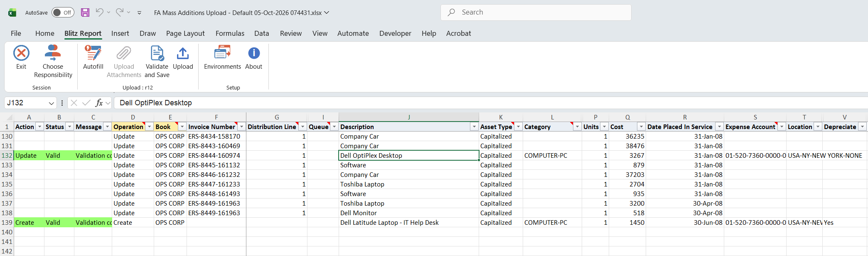Open the Name Box dropdown
The height and width of the screenshot is (256, 868).
pyautogui.click(x=52, y=103)
